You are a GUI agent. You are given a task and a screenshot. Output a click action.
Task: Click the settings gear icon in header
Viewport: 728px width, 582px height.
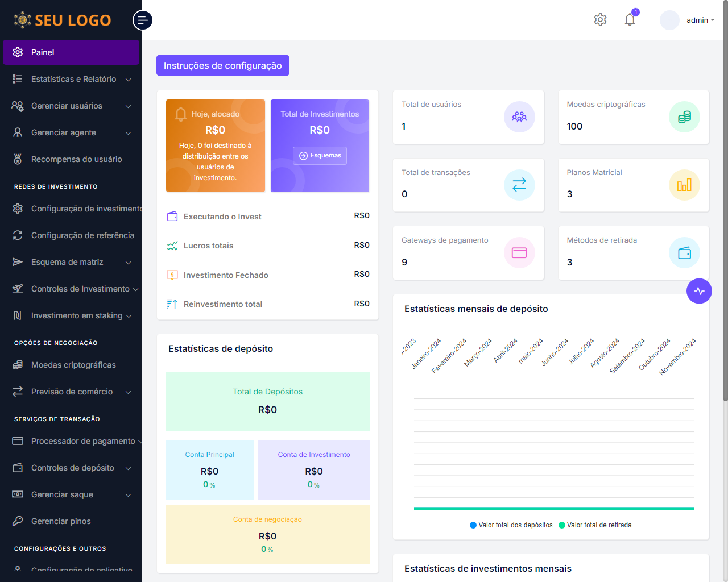(x=600, y=20)
